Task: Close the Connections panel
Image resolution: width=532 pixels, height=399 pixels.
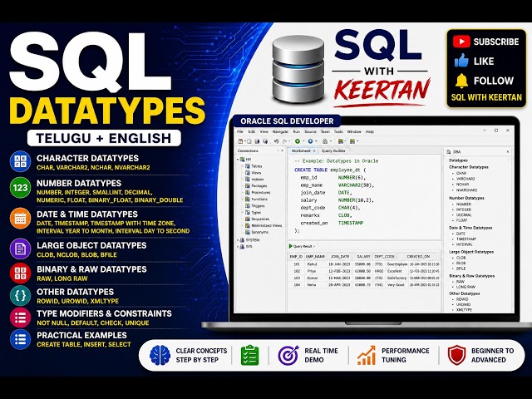Action: [283, 150]
